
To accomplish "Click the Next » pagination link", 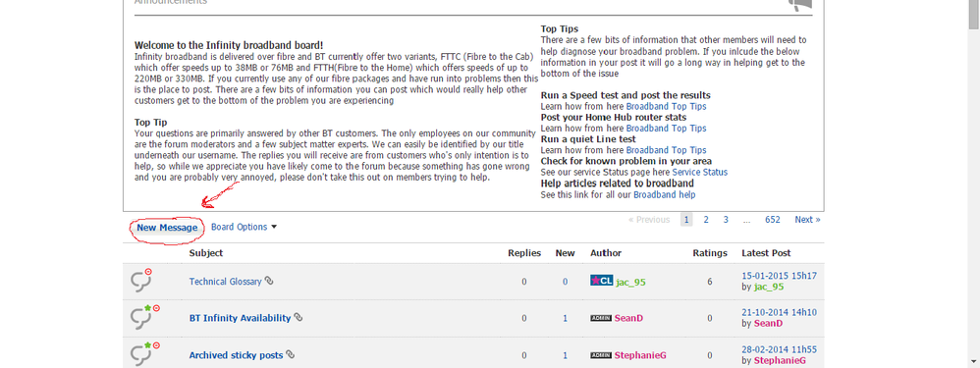I will click(x=807, y=219).
